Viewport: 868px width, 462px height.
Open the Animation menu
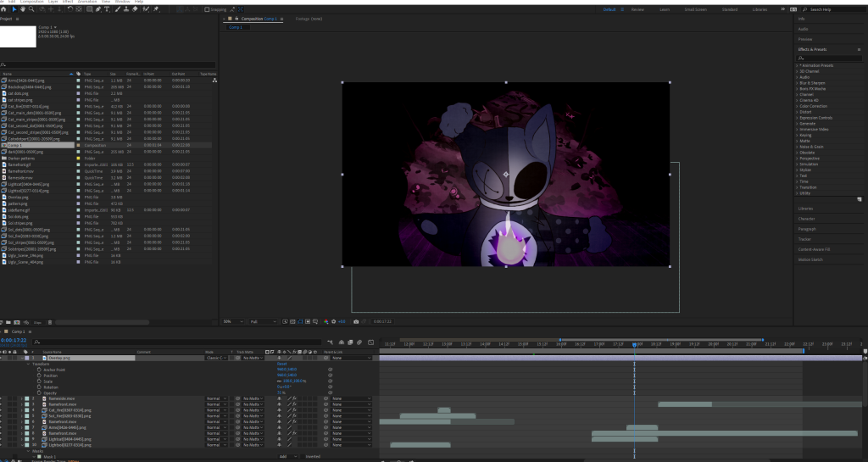click(87, 2)
